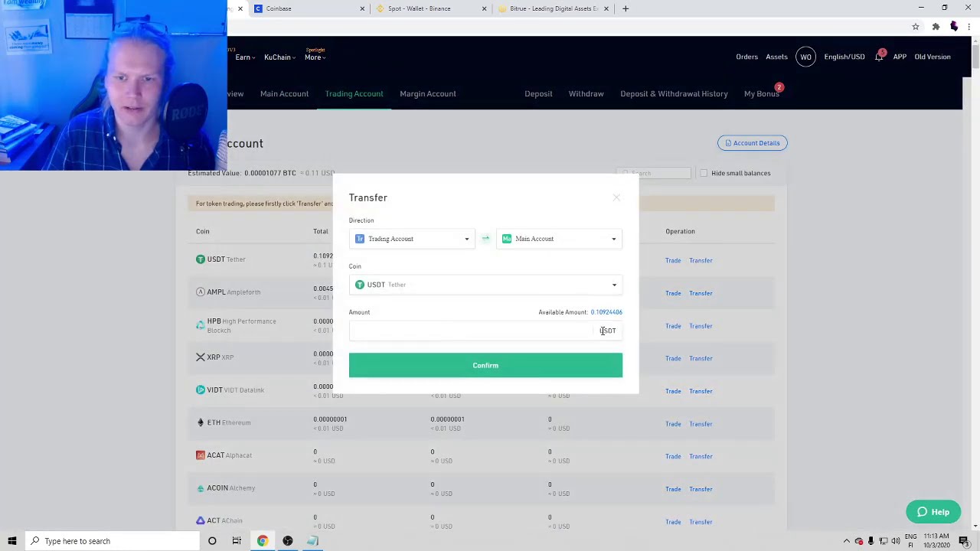Open new browser tab plus button
The image size is (980, 551).
click(x=626, y=8)
